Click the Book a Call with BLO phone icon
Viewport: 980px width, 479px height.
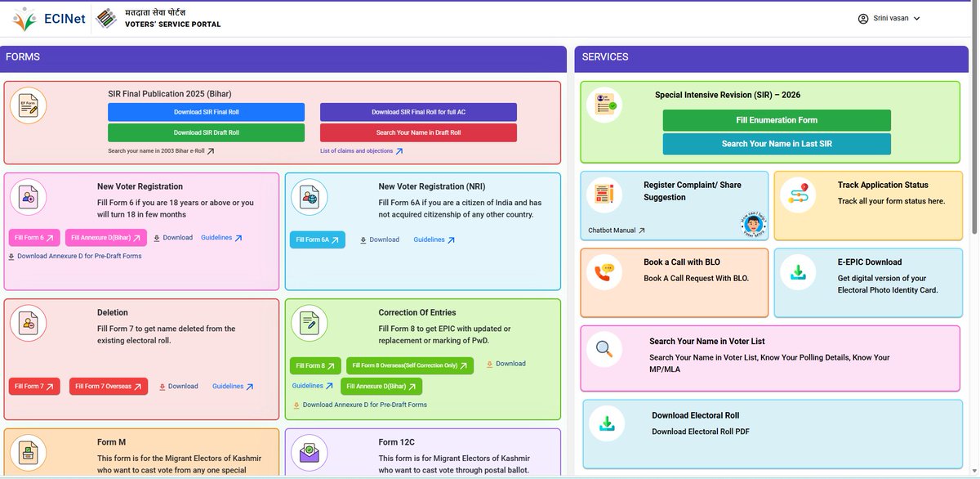[605, 272]
